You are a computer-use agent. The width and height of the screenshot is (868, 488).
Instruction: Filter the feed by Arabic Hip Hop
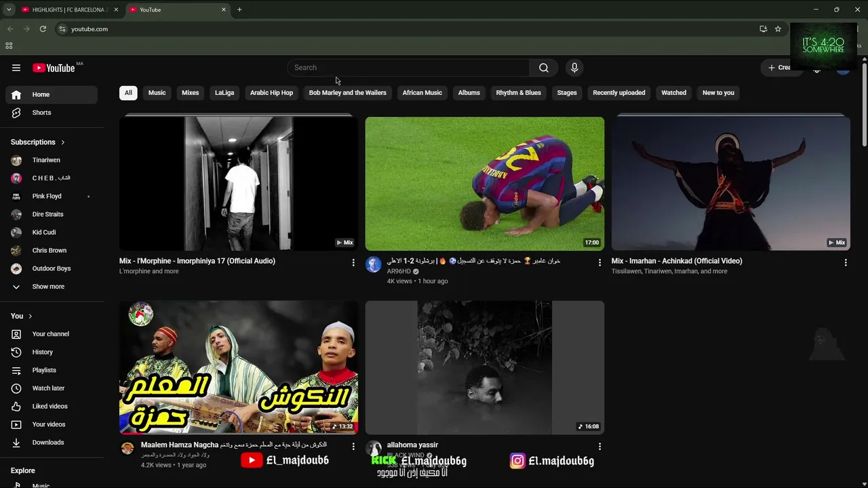point(271,93)
